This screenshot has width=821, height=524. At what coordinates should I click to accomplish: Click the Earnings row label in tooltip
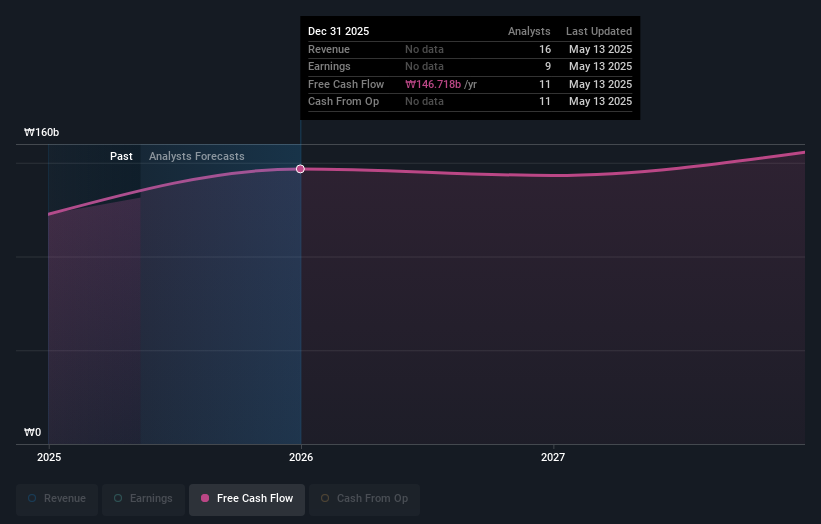pyautogui.click(x=329, y=66)
